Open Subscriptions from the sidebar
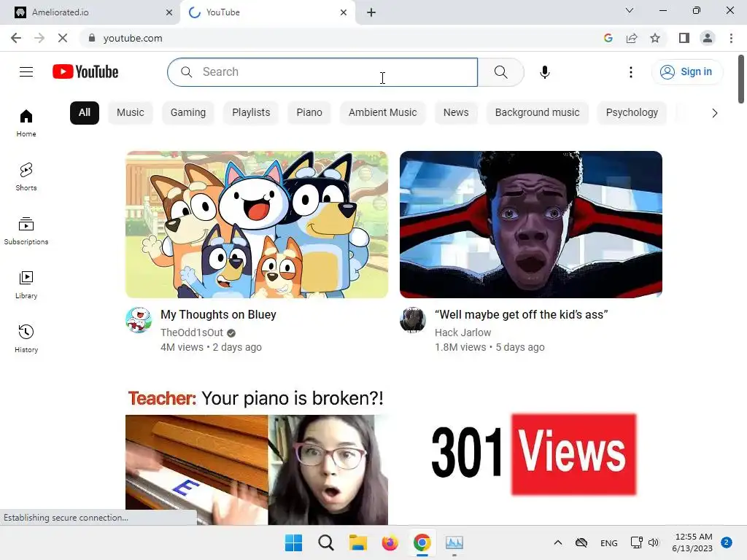The image size is (747, 560). click(x=26, y=231)
